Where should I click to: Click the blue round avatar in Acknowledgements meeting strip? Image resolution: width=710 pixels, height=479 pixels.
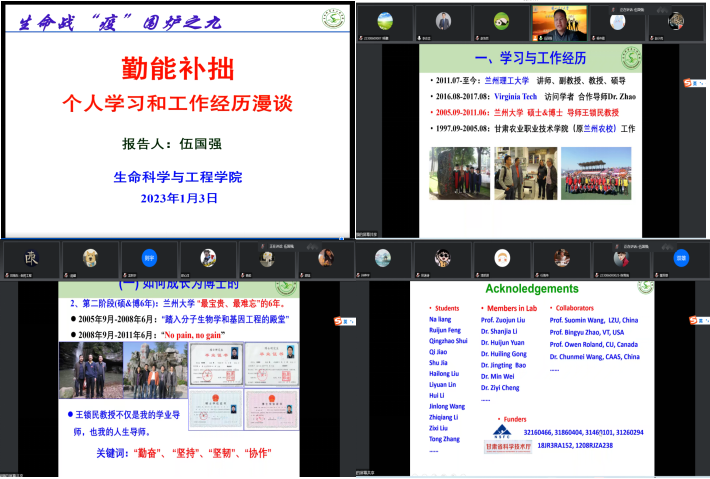coord(680,257)
